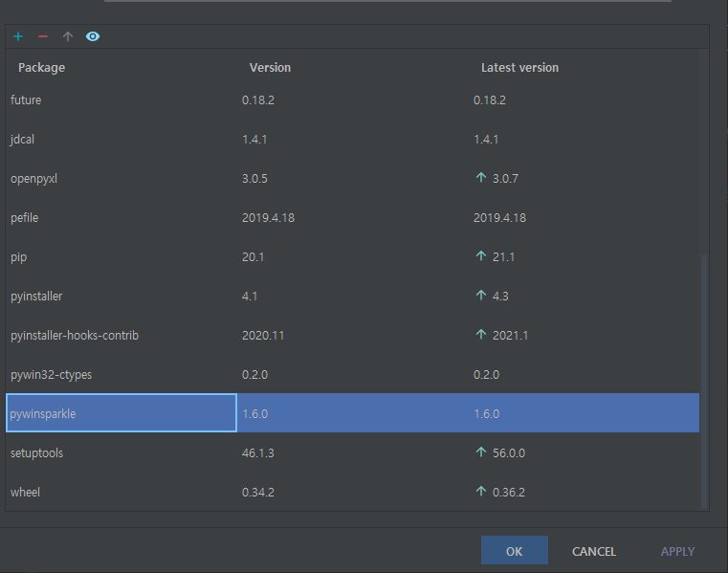This screenshot has width=728, height=573.
Task: Click upgrade arrow beside pyinstaller-hooks-contrib 2021.1
Action: [x=480, y=335]
